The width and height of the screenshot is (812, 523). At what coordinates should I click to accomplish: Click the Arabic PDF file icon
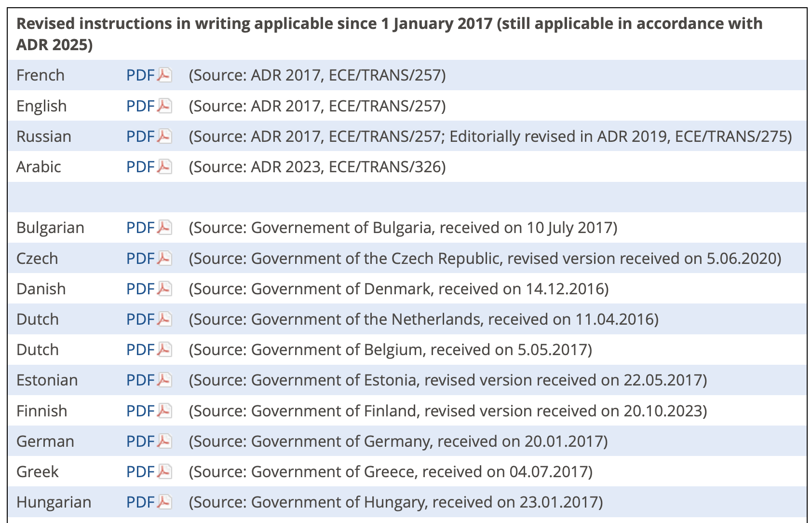click(165, 167)
